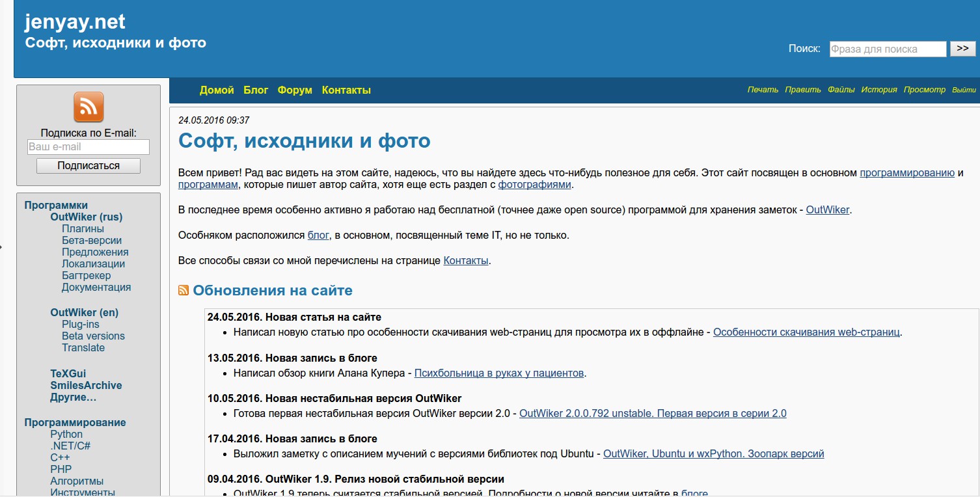Screen dimensions: 980x497
Task: Click the 24.05.2016 09:37 page timestamp
Action: point(213,120)
